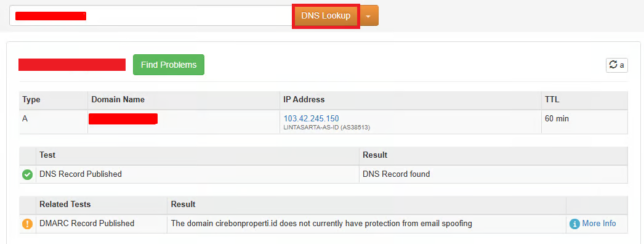
Task: Click the orange warning status icon
Action: [27, 224]
